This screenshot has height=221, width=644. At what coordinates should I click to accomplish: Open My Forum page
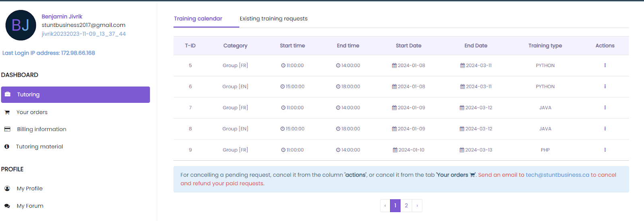pyautogui.click(x=30, y=206)
